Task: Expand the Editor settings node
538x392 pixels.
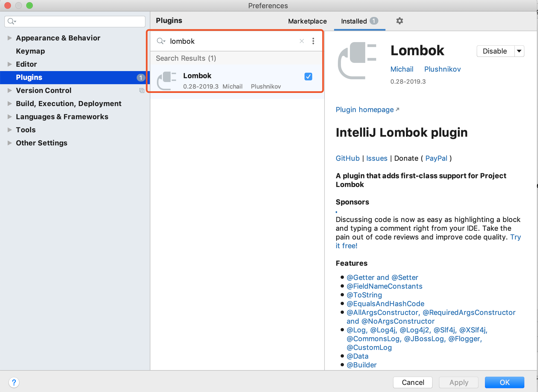Action: coord(10,64)
